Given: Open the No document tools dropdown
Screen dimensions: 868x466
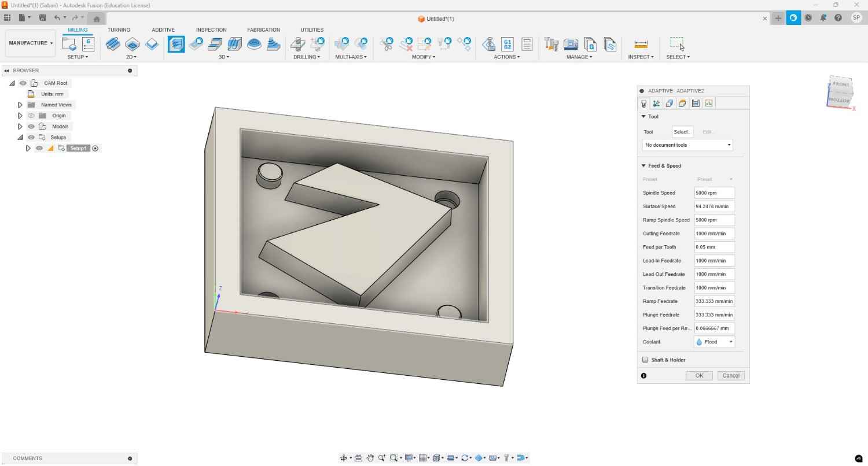Looking at the screenshot, I should pyautogui.click(x=687, y=145).
